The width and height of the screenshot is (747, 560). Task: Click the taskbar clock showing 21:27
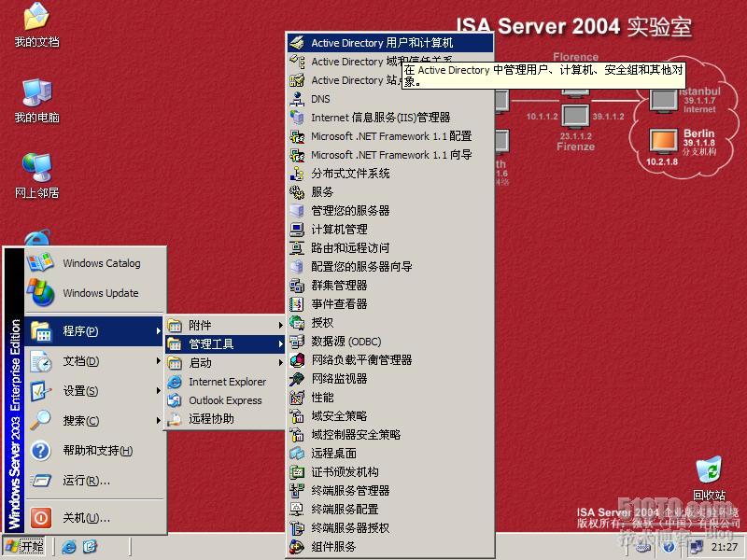click(x=725, y=547)
